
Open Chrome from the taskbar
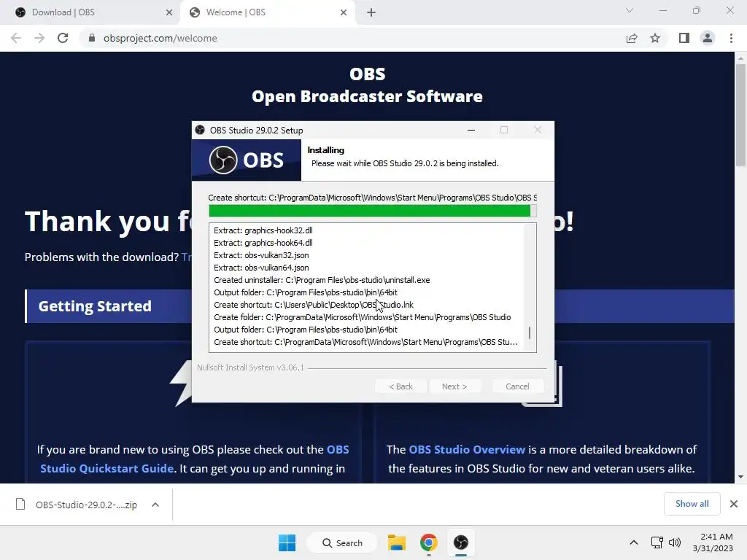click(x=429, y=542)
